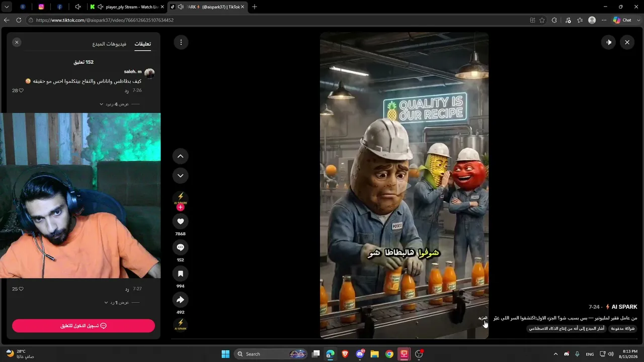Go back to the previous page
Screen dimensions: 644x362
7,20
